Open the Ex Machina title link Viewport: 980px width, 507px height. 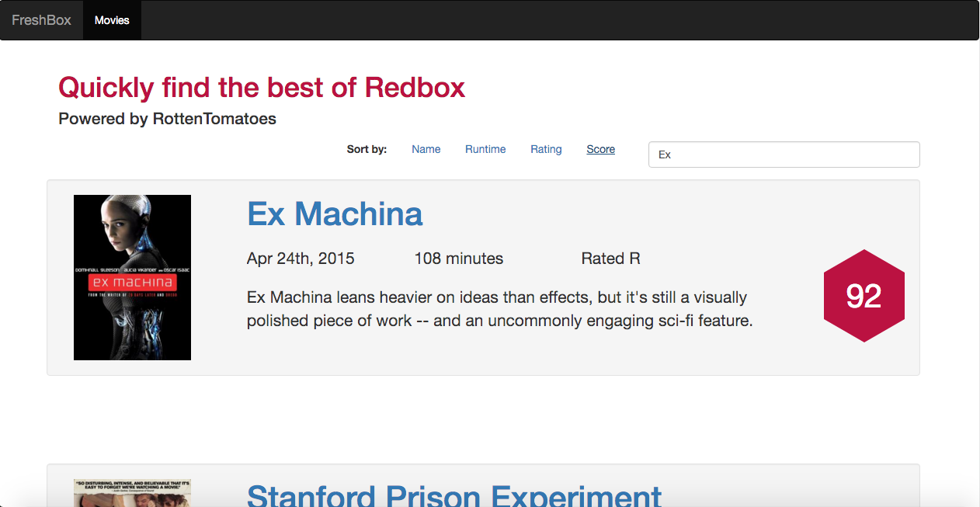[x=335, y=214]
